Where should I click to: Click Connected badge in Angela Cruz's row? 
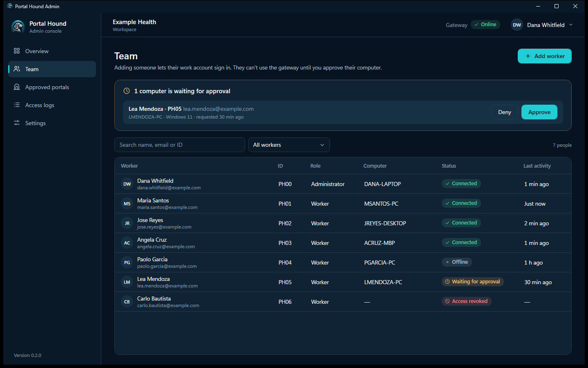461,242
